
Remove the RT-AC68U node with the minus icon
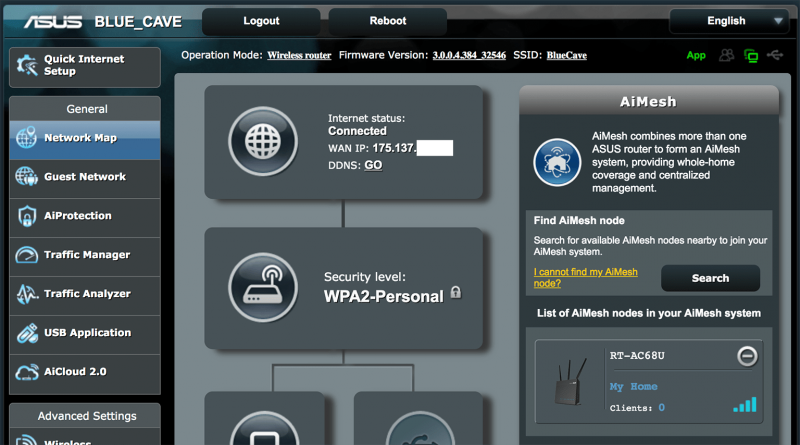click(x=747, y=356)
